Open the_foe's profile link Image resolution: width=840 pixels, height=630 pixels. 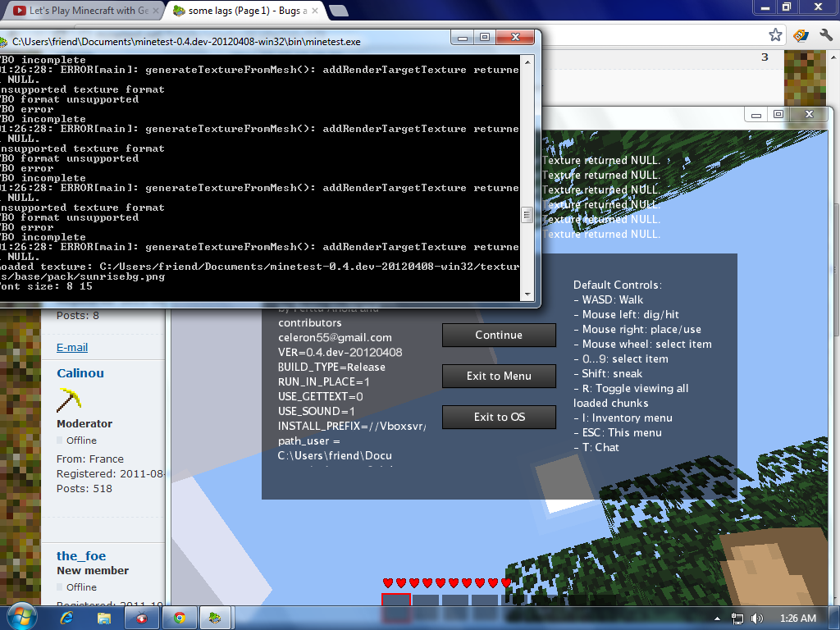81,555
